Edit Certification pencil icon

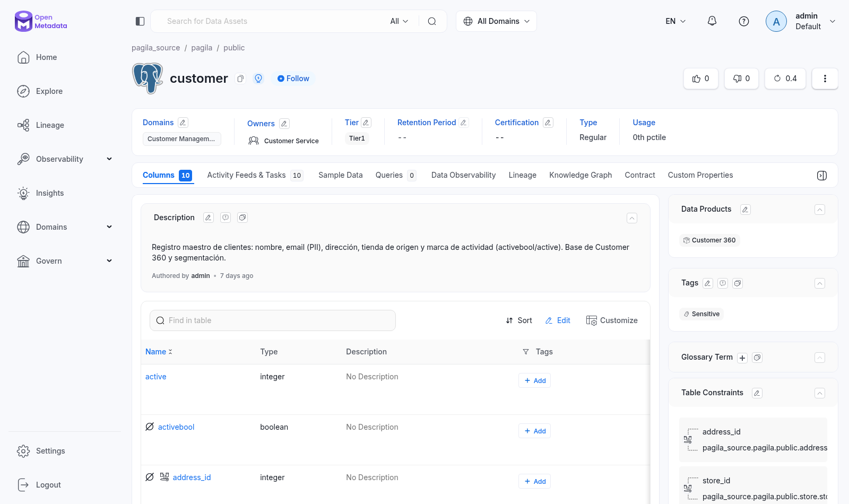[x=548, y=123]
